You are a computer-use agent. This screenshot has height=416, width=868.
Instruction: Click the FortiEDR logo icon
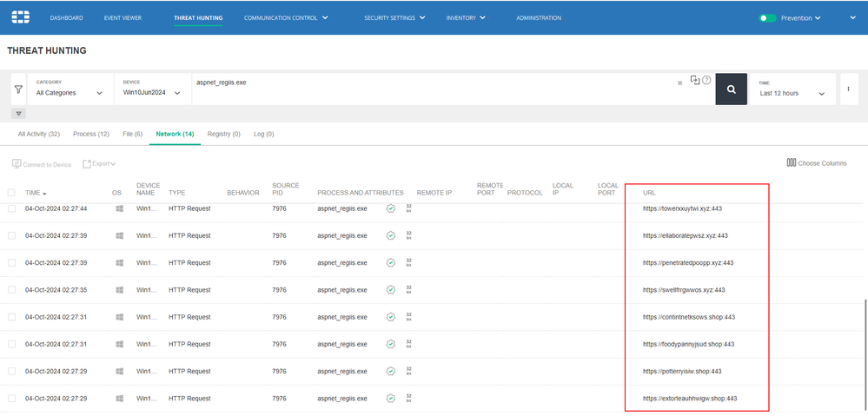coord(20,17)
